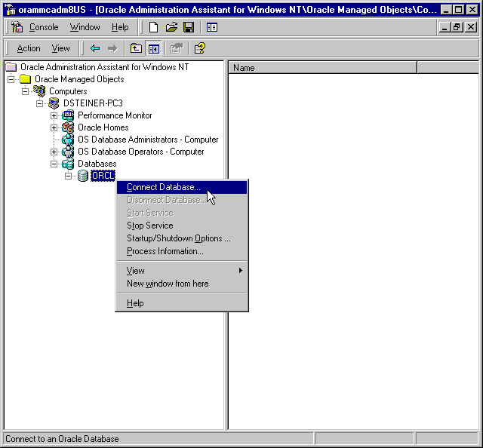483x448 pixels.
Task: Toggle the Show/Hide console tree button
Action: [153, 48]
